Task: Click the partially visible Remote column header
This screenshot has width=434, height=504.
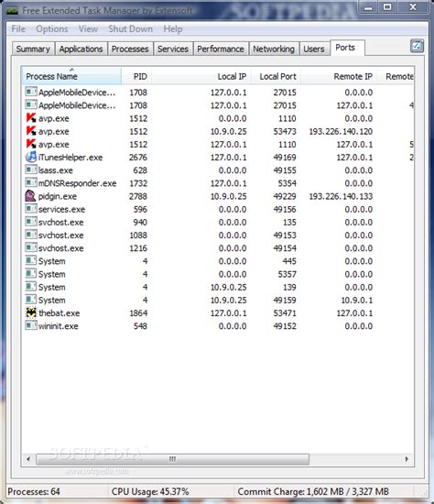Action: click(x=396, y=76)
